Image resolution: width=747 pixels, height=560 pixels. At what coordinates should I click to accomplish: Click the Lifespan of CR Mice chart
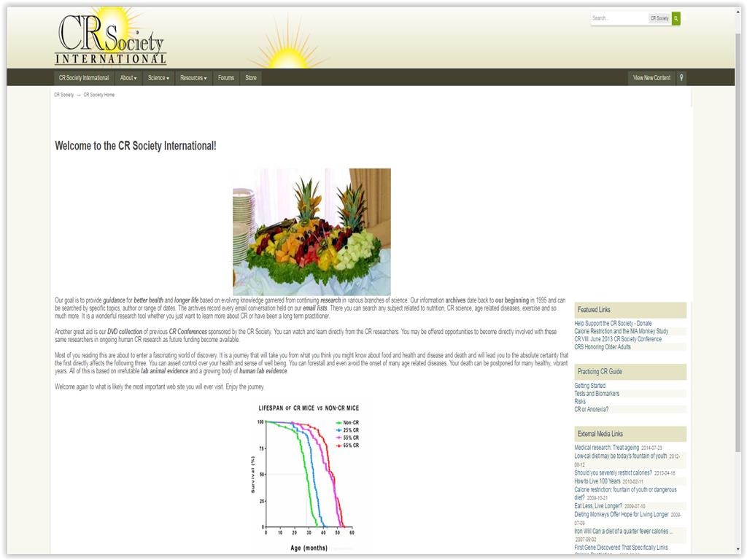[x=306, y=478]
